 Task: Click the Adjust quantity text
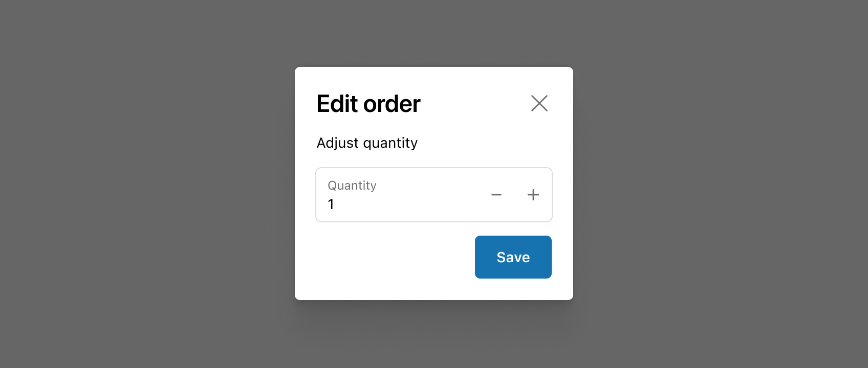click(367, 143)
